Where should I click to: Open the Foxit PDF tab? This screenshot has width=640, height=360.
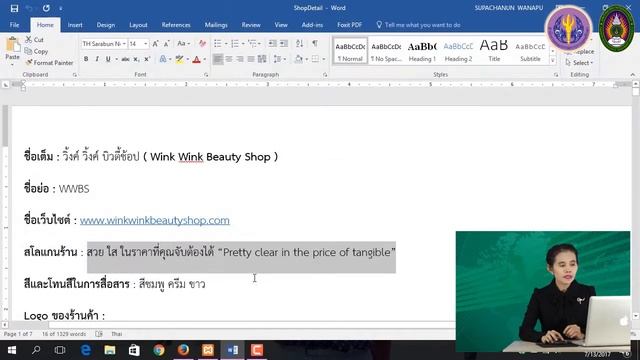349,25
